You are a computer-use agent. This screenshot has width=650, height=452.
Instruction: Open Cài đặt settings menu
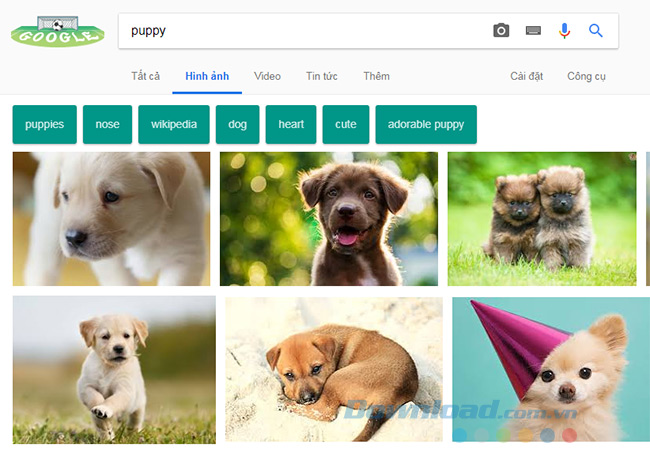pos(525,76)
